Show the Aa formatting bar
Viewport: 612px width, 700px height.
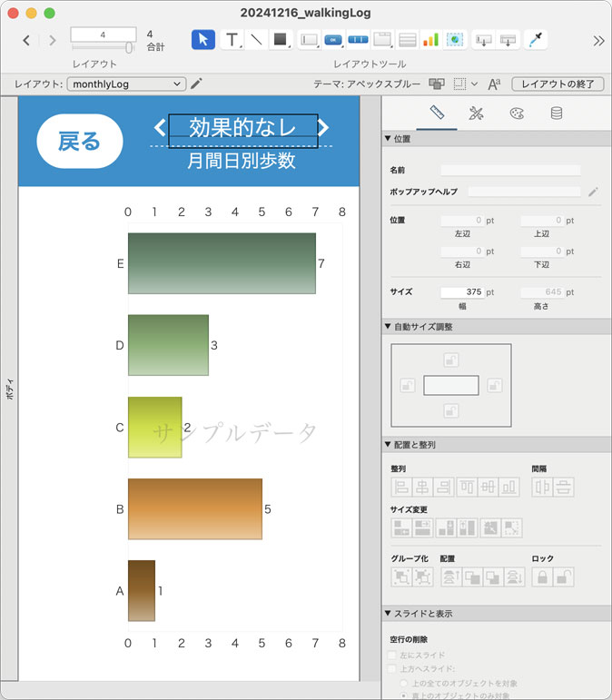[x=494, y=84]
